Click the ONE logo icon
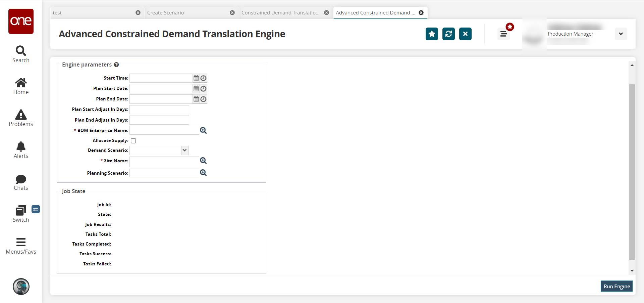Image resolution: width=644 pixels, height=303 pixels. click(21, 21)
